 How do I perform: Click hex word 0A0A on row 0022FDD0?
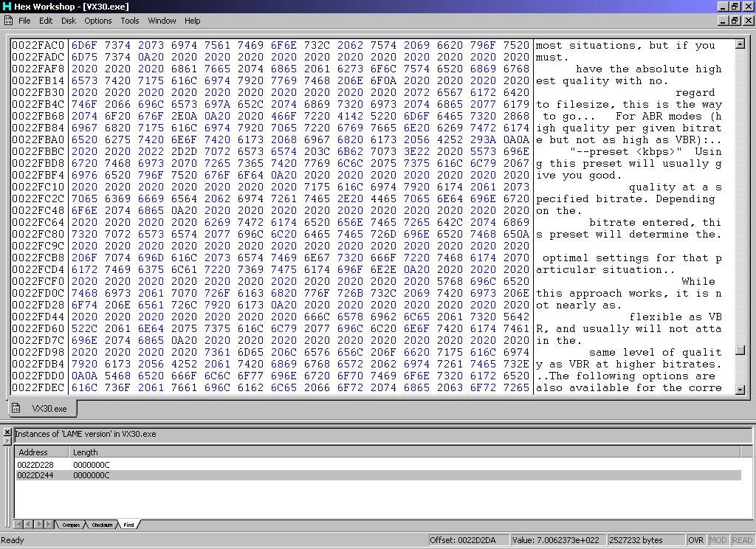[84, 376]
